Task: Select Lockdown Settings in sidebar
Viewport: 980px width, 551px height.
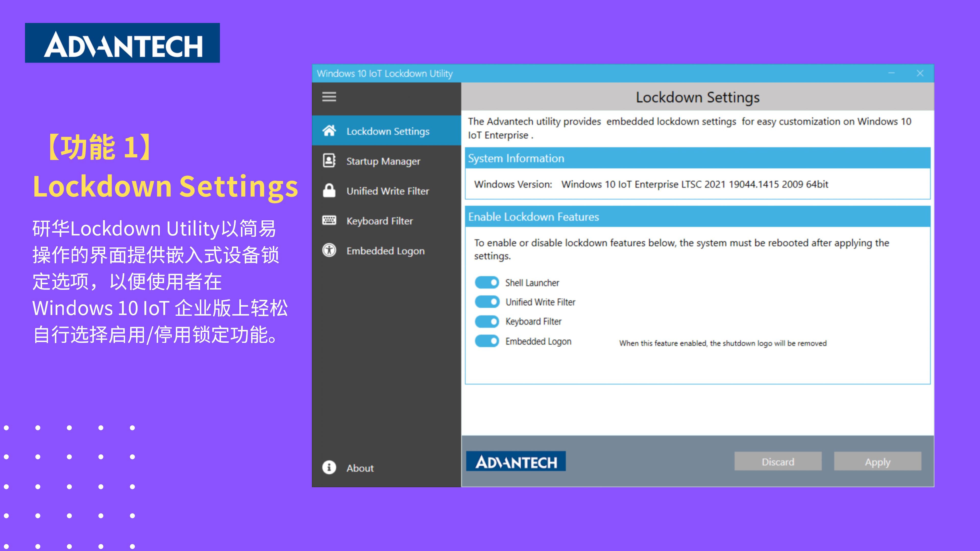Action: [x=387, y=131]
